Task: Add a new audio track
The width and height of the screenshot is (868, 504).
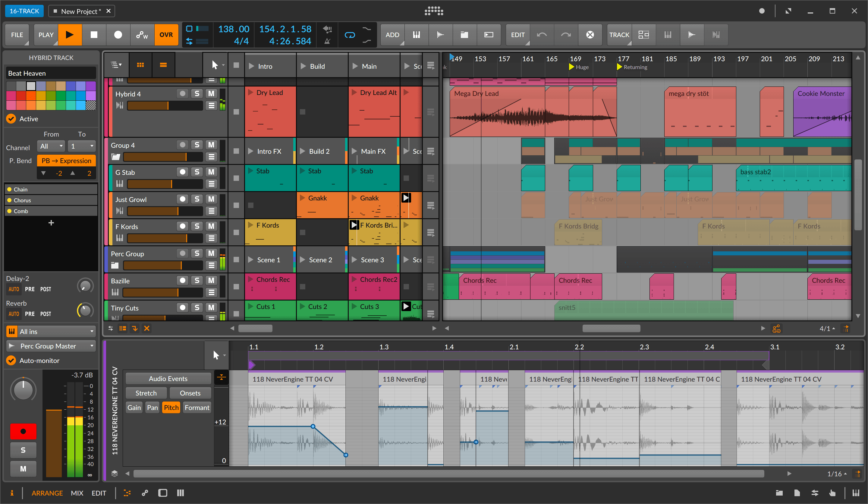Action: [x=440, y=34]
